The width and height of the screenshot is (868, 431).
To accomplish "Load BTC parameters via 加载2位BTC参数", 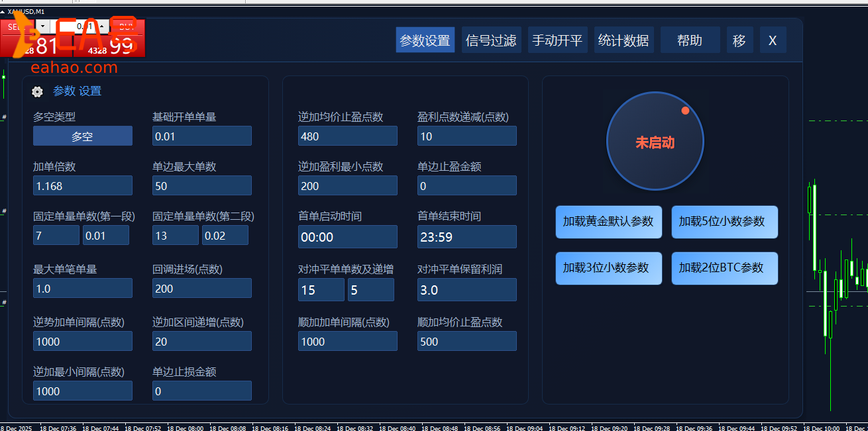I will (x=724, y=268).
